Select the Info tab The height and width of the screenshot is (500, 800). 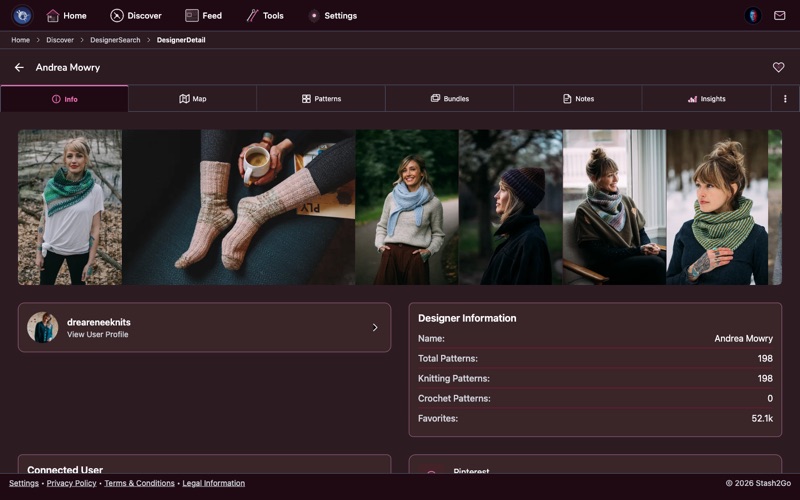[x=64, y=99]
